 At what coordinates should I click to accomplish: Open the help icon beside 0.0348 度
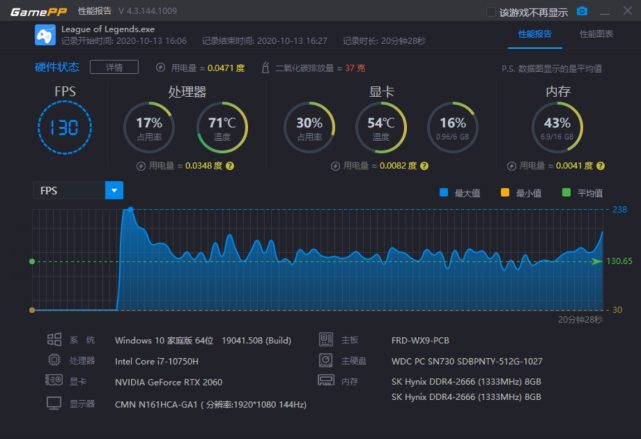click(x=230, y=166)
